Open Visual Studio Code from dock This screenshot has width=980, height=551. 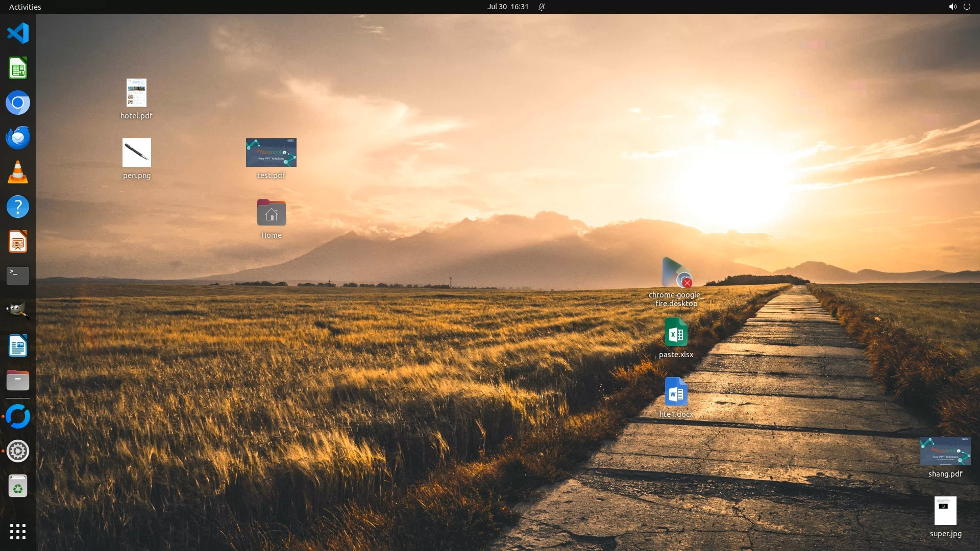18,34
